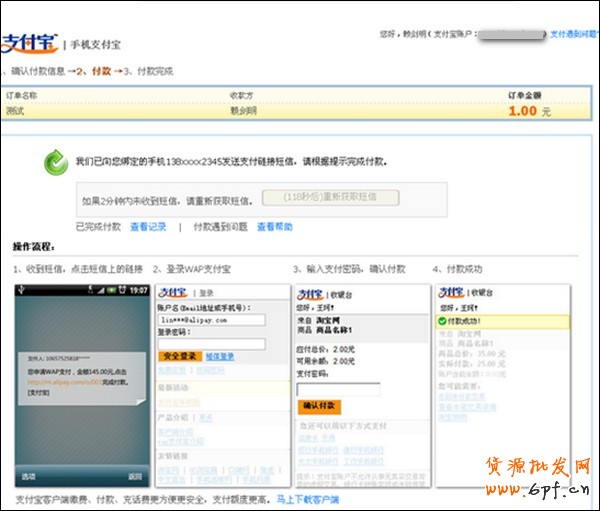Click the account name field in WAP login
600x511 pixels.
click(x=210, y=320)
